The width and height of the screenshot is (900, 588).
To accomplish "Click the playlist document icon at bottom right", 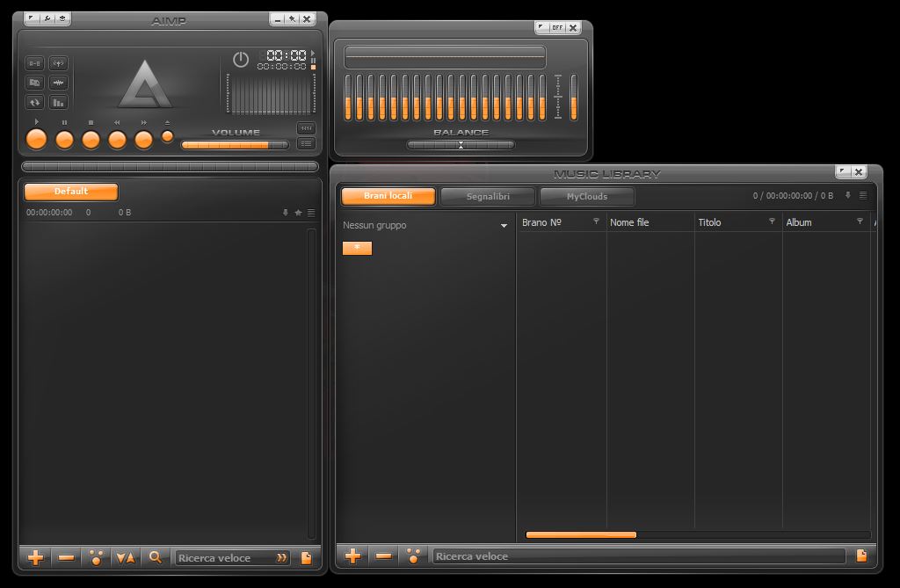I will tap(307, 558).
